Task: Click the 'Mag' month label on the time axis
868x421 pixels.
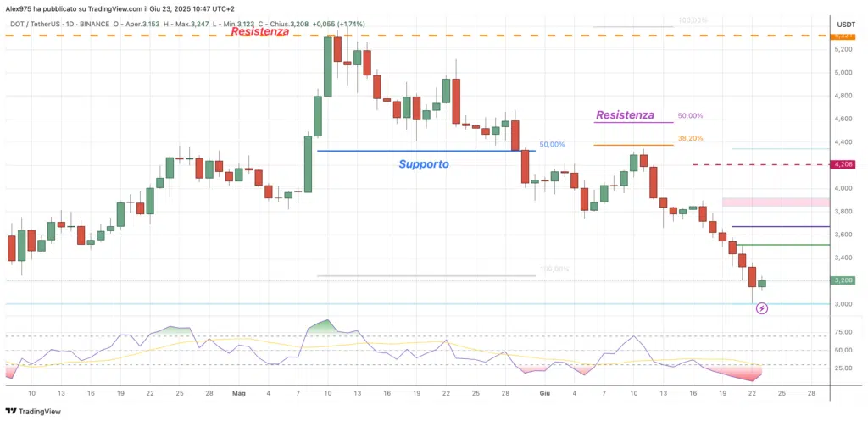Action: tap(238, 393)
